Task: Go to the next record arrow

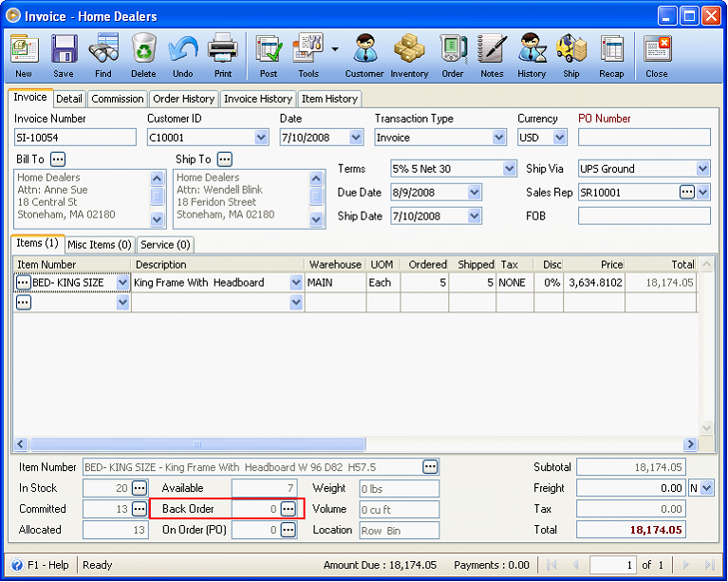Action: (x=684, y=565)
